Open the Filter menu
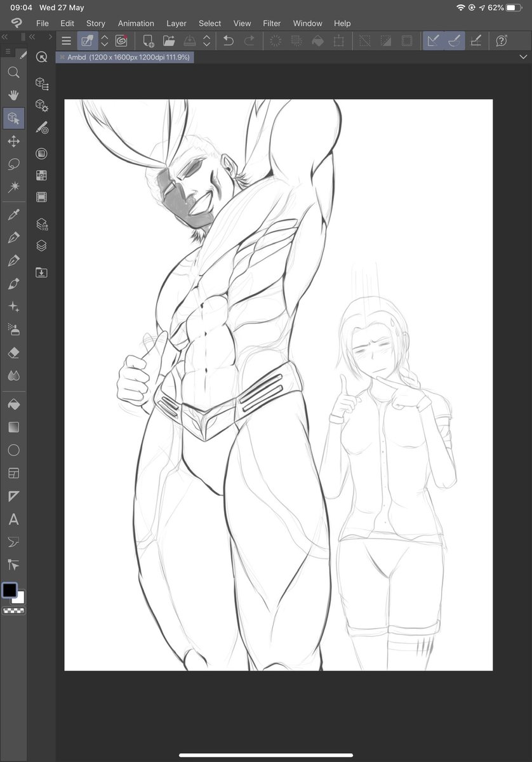 click(x=272, y=23)
